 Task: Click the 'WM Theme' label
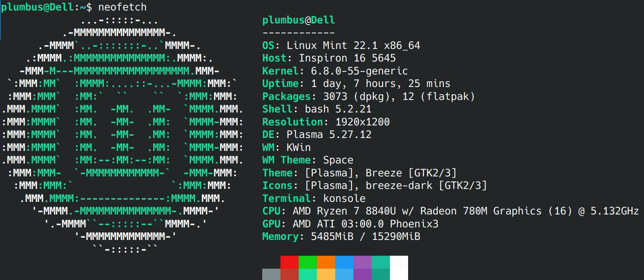click(x=287, y=160)
